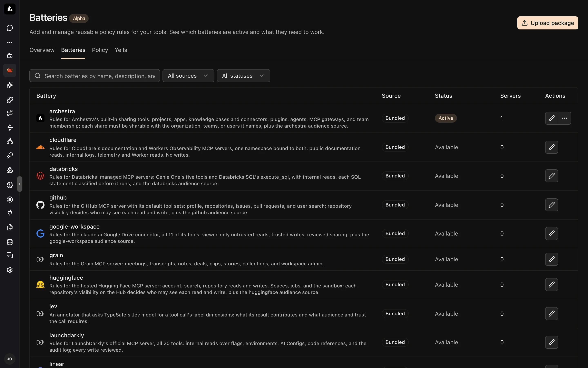Open the All sources filter dropdown
The width and height of the screenshot is (588, 368).
188,76
